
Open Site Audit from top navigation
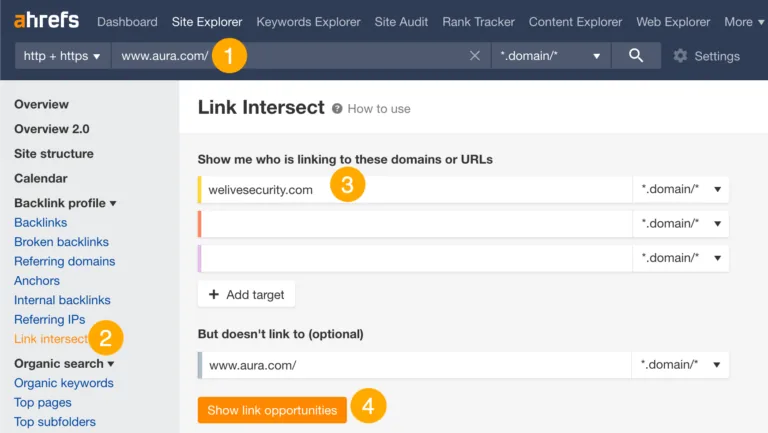tap(401, 22)
